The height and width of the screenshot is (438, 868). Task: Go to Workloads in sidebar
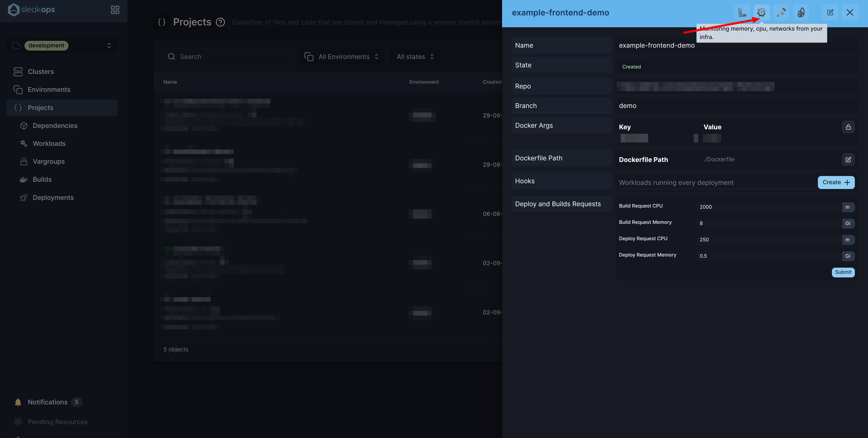[49, 144]
